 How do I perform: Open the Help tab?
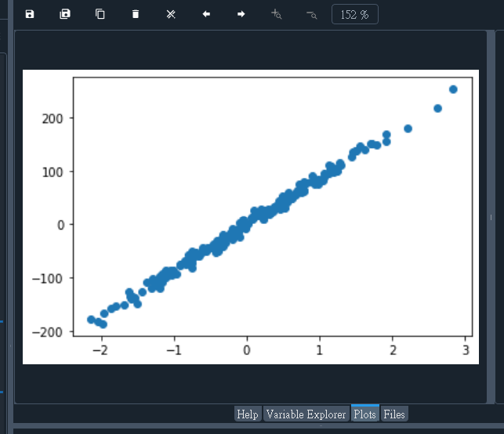(x=248, y=414)
